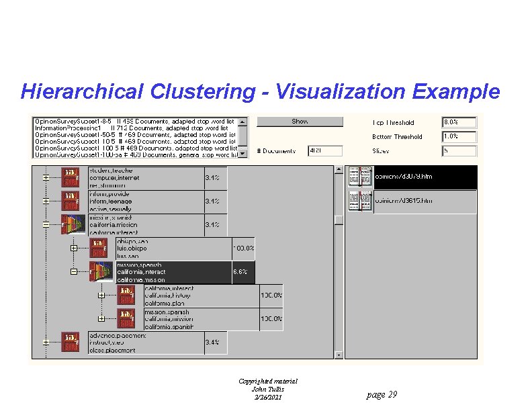
Task: Expand the inform,provide cluster node
Action: (x=46, y=201)
